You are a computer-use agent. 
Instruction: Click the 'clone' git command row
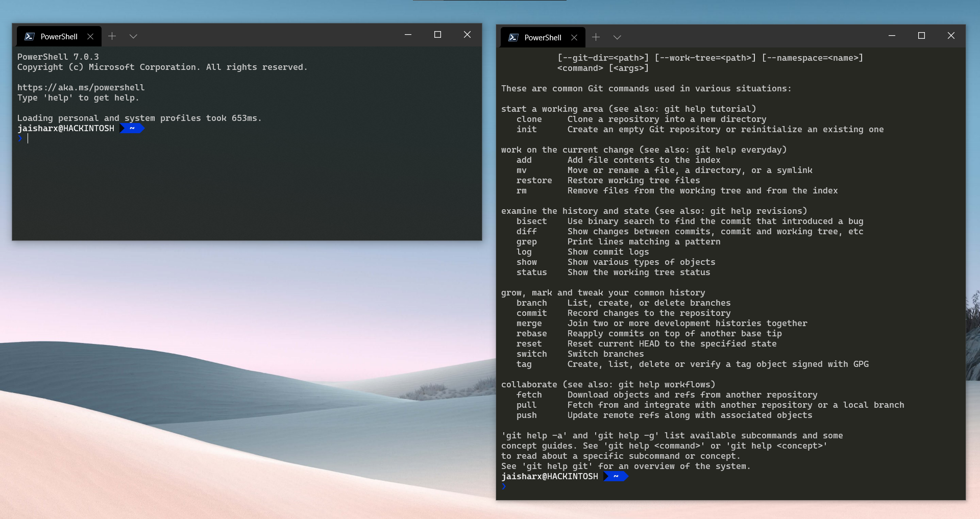(642, 119)
